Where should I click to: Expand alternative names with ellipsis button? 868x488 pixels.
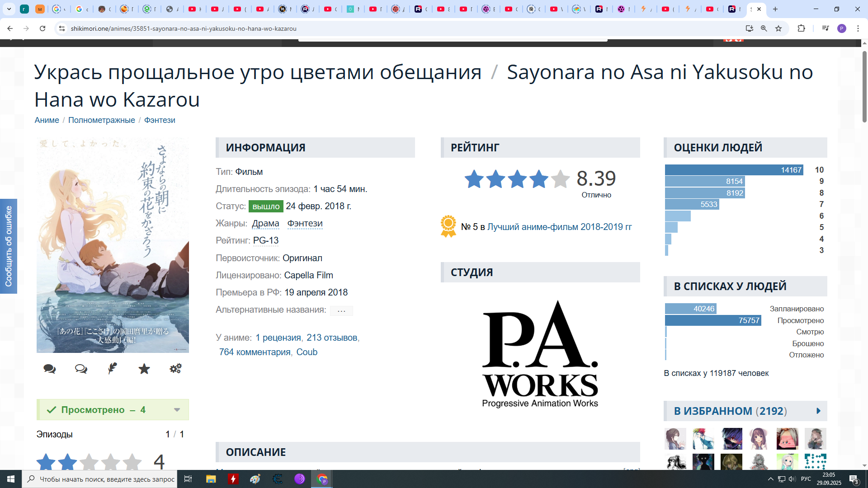tap(341, 310)
